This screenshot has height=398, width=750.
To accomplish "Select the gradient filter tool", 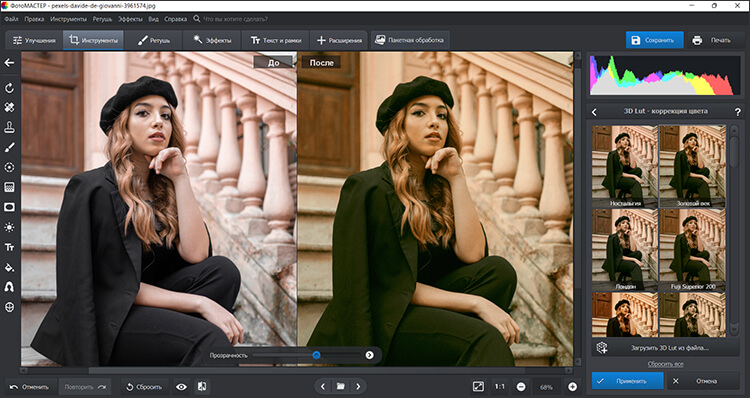I will (9, 187).
